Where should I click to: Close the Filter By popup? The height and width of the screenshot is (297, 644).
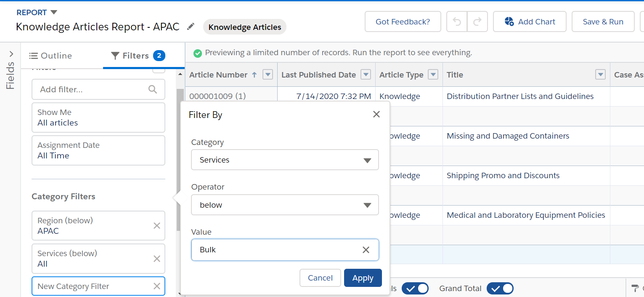pos(376,115)
